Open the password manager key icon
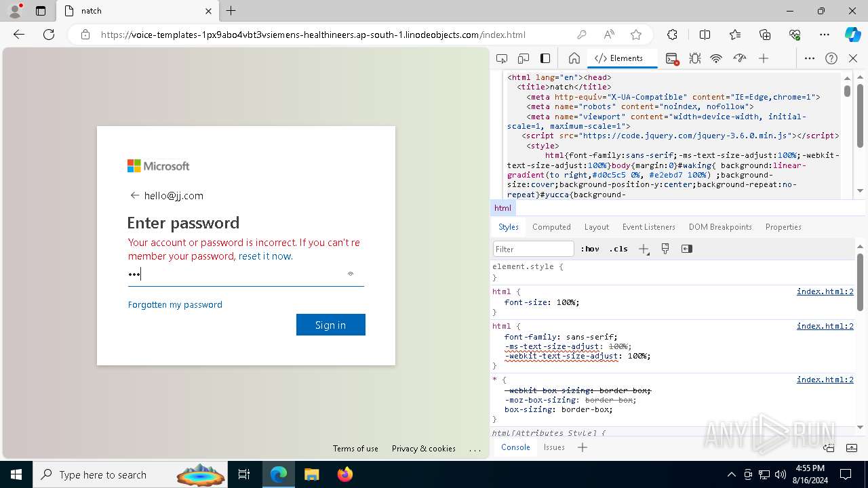Screen dimensions: 868x488 pos(581,35)
